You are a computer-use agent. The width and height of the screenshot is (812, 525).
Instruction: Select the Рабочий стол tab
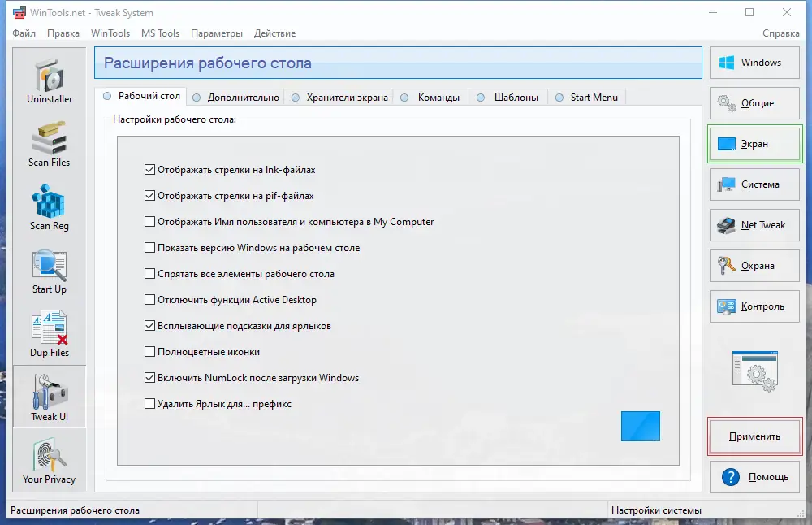point(141,96)
